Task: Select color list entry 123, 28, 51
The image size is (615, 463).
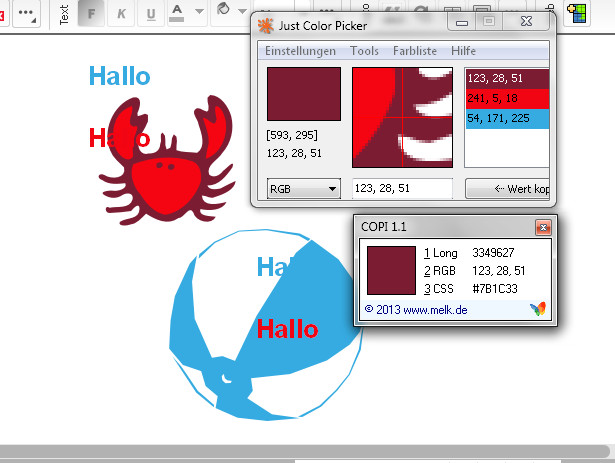Action: pos(507,78)
